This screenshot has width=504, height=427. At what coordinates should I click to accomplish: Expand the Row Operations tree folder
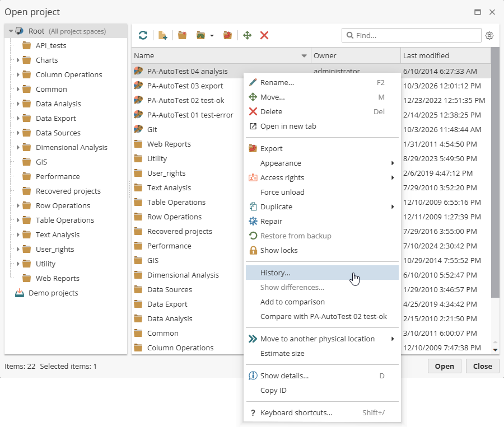[x=18, y=205]
